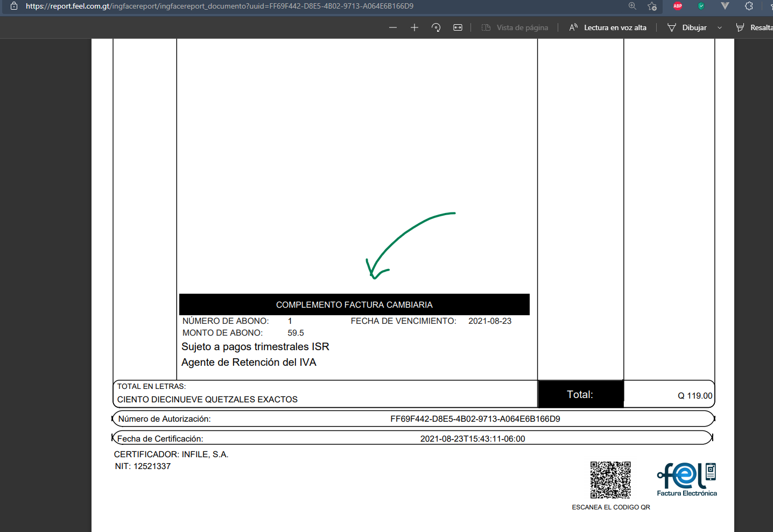Zoom in the PDF with plus button
This screenshot has height=532, width=773.
point(414,27)
